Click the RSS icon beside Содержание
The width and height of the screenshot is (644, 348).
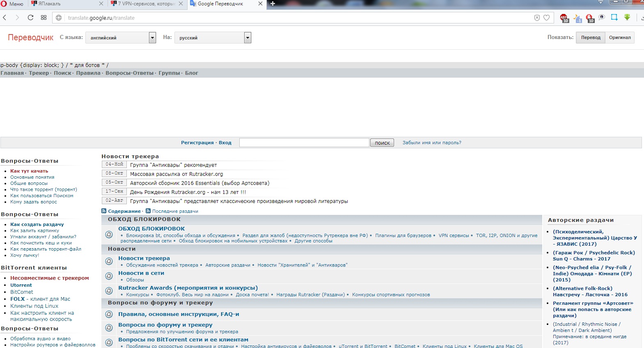(104, 211)
